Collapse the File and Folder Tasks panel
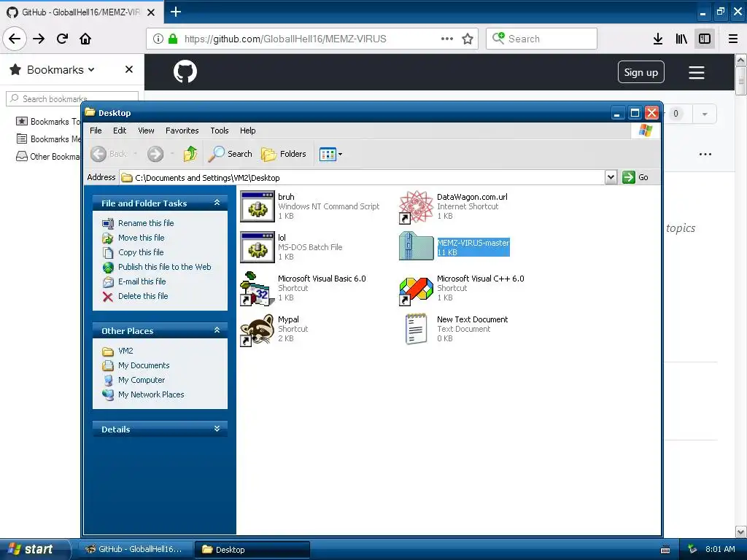Screen dimensions: 747x560 click(217, 203)
